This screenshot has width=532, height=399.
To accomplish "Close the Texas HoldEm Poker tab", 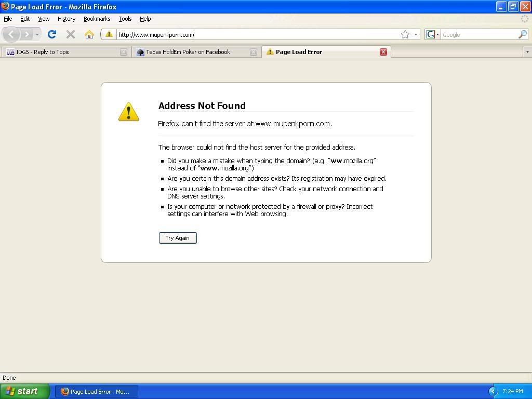I will tap(254, 52).
